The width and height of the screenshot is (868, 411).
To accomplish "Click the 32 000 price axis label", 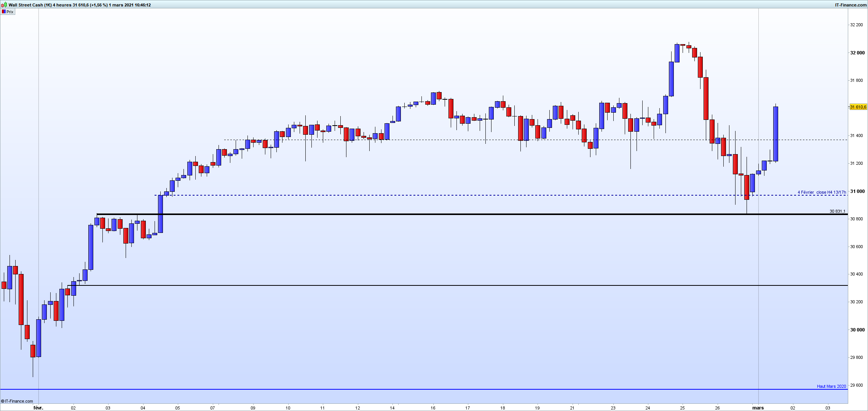I will (857, 53).
